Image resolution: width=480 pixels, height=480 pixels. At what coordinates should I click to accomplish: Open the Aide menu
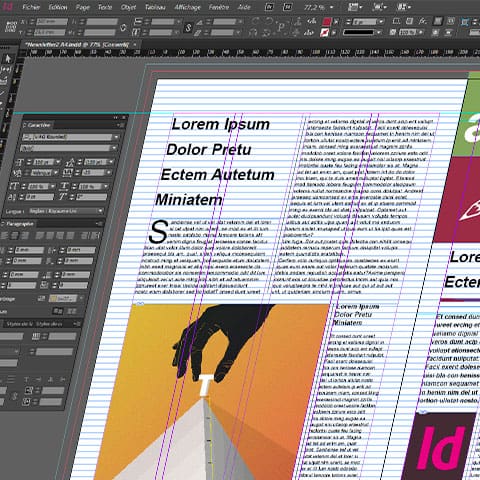(x=244, y=7)
